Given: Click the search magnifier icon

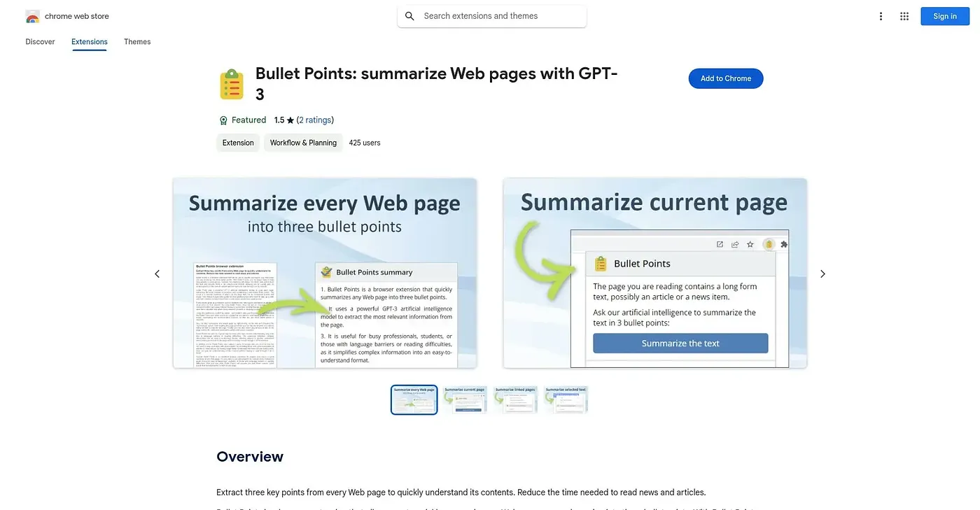Looking at the screenshot, I should [x=409, y=16].
